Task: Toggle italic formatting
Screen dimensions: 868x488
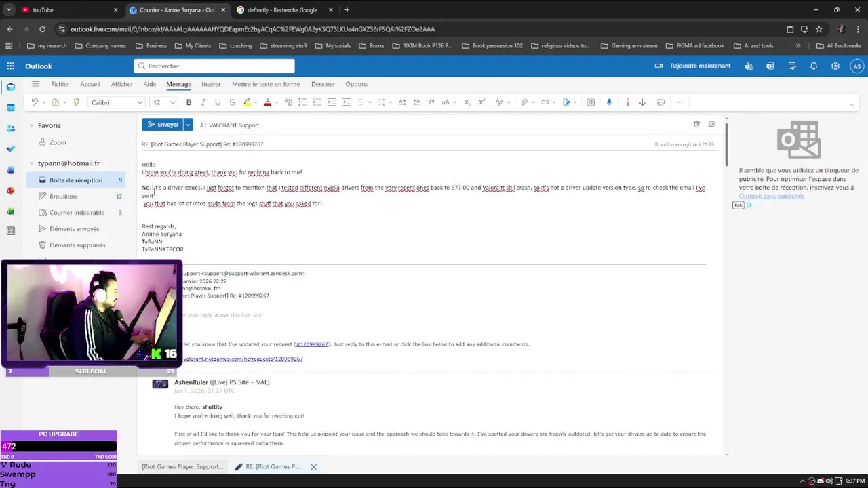Action: [203, 102]
